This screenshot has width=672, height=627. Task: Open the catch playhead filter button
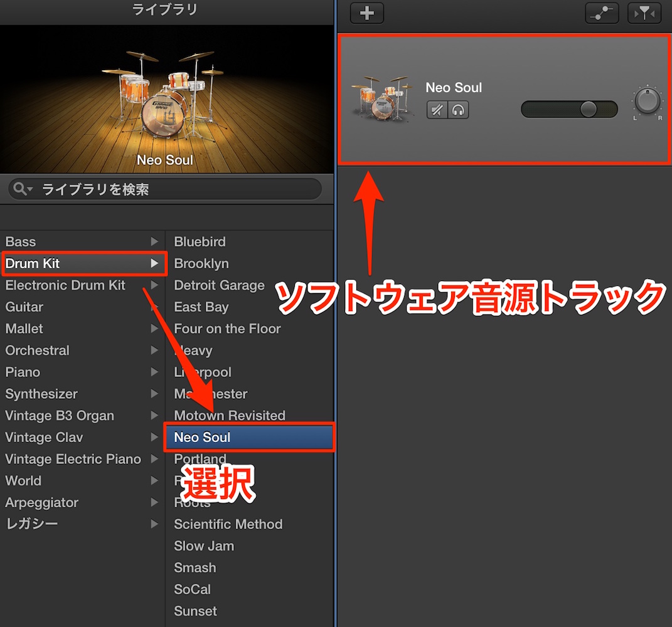tap(644, 13)
